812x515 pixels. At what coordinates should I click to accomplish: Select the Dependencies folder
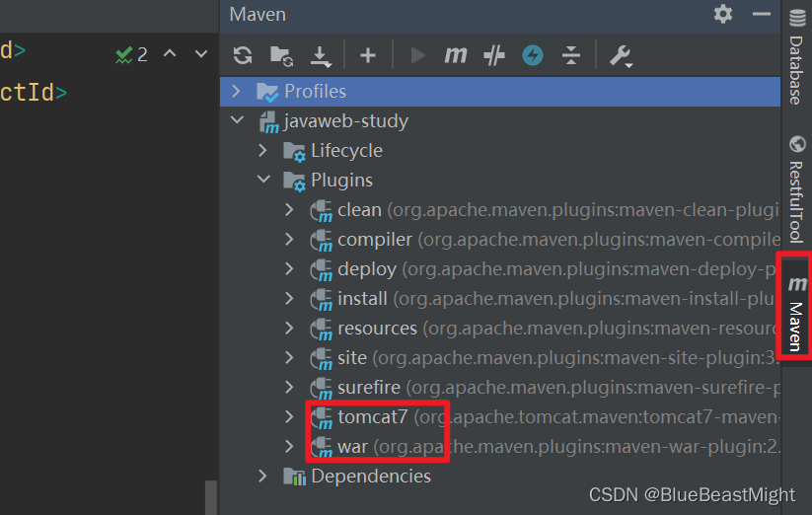coord(500,476)
